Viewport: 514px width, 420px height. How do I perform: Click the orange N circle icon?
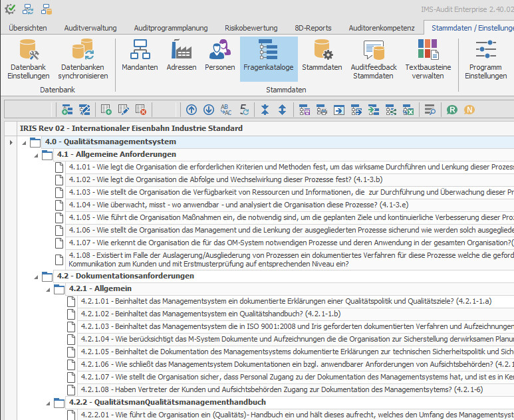(x=469, y=110)
